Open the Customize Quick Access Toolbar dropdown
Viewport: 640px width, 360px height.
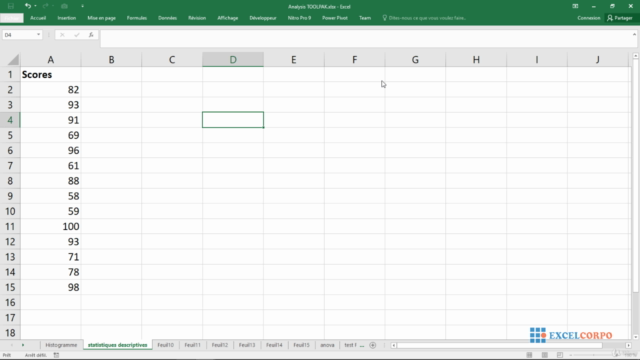(x=82, y=6)
